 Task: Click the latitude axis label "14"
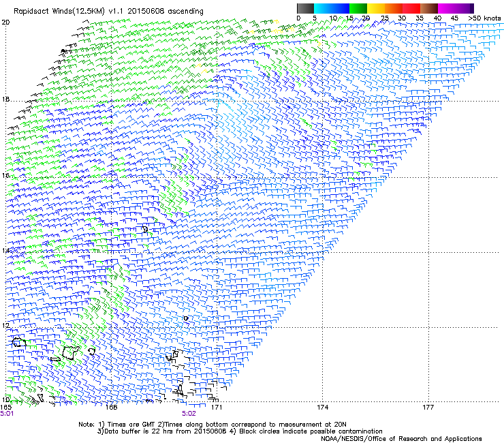(5, 250)
